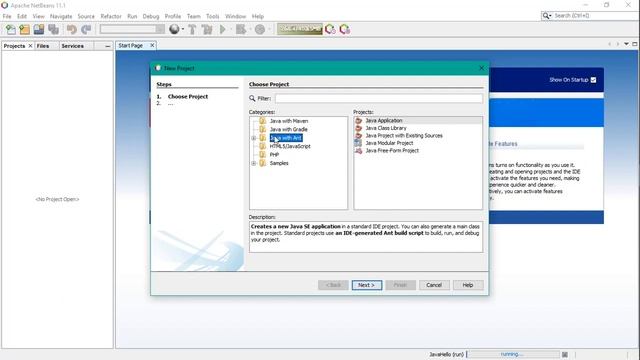640x360 pixels.
Task: Select Java Project with Existing Sources
Action: 404,136
